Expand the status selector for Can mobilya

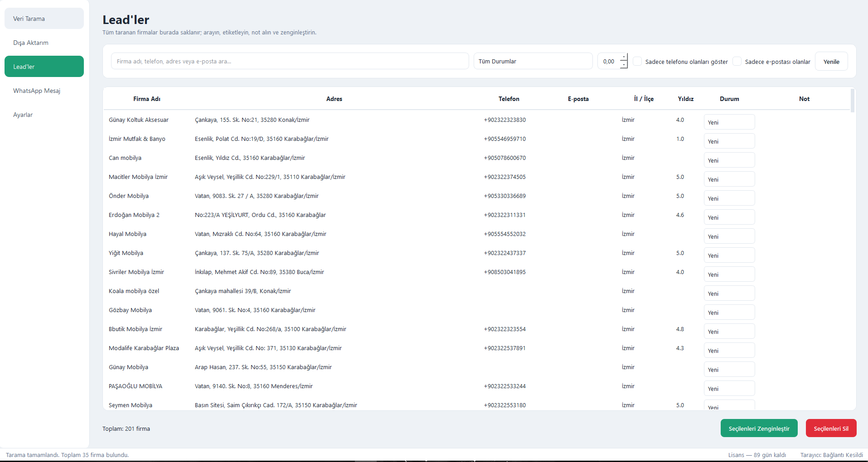[x=729, y=160]
